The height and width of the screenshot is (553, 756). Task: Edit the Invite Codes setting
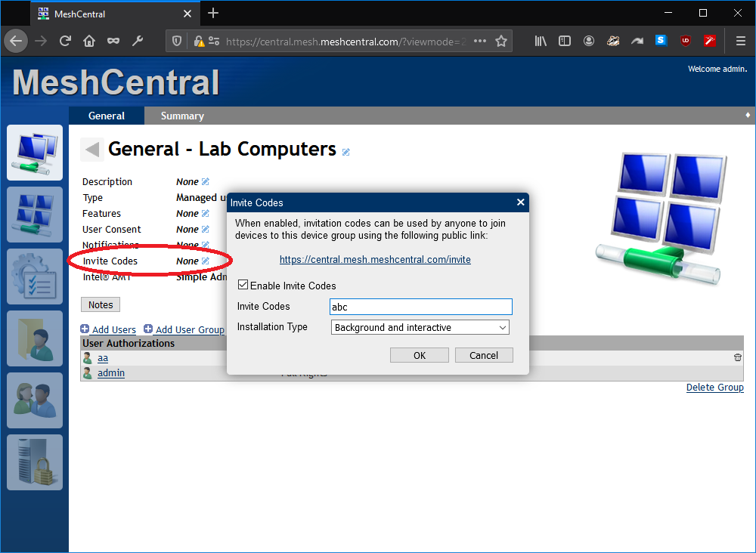pyautogui.click(x=206, y=261)
